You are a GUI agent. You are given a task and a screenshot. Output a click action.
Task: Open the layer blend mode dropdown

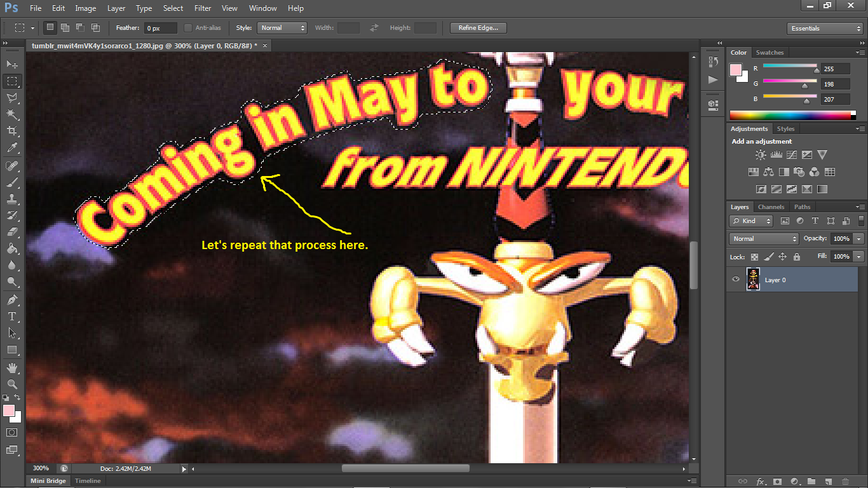coord(764,239)
